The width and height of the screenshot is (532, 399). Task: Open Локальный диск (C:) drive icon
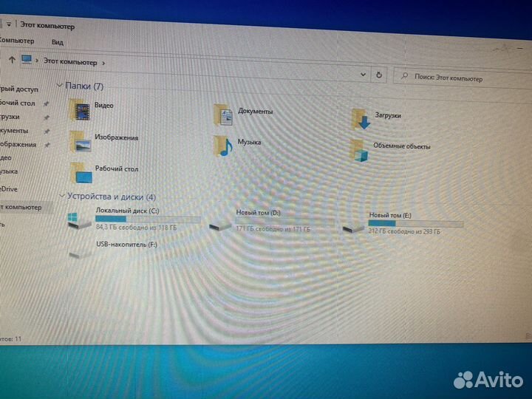(76, 219)
